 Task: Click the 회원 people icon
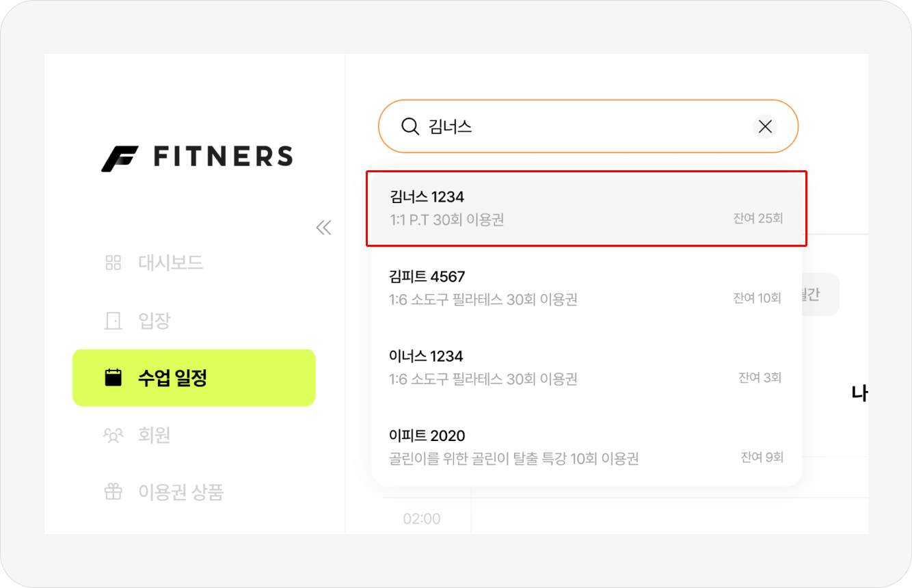click(x=113, y=435)
